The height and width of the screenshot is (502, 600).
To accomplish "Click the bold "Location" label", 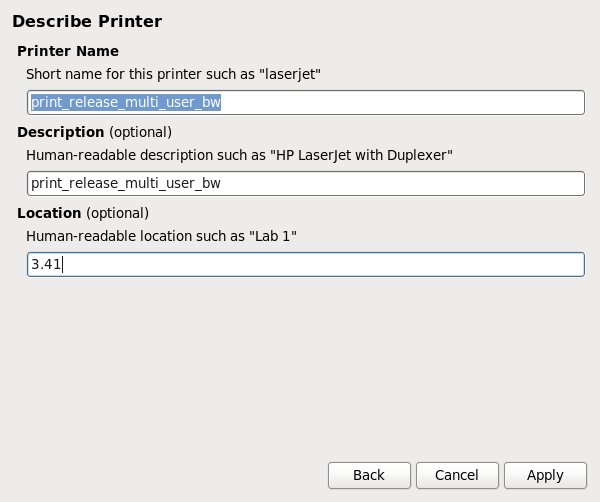I will tap(50, 213).
